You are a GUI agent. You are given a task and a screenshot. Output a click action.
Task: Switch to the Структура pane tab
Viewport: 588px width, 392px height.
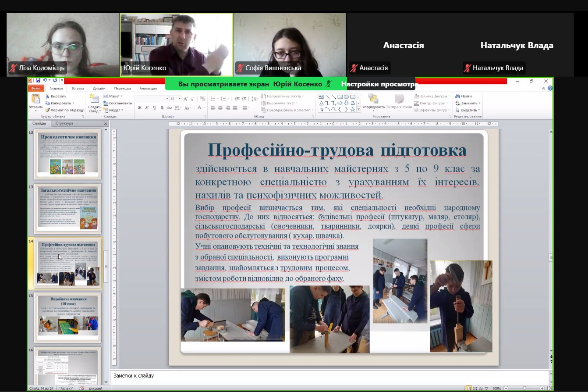(64, 124)
